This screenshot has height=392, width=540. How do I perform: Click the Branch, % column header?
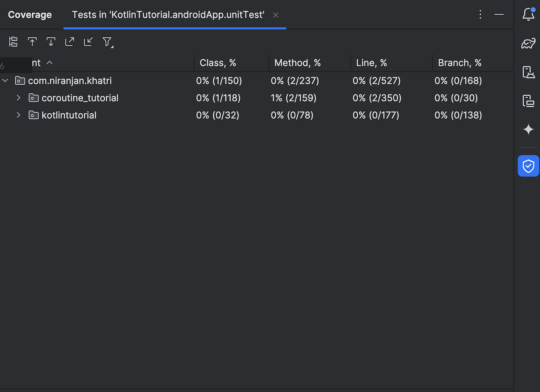pyautogui.click(x=460, y=62)
